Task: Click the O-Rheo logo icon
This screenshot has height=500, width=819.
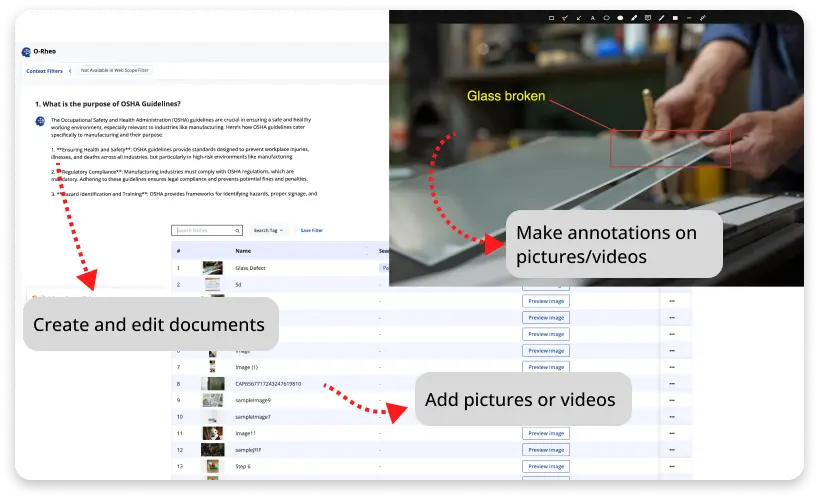Action: [x=26, y=50]
